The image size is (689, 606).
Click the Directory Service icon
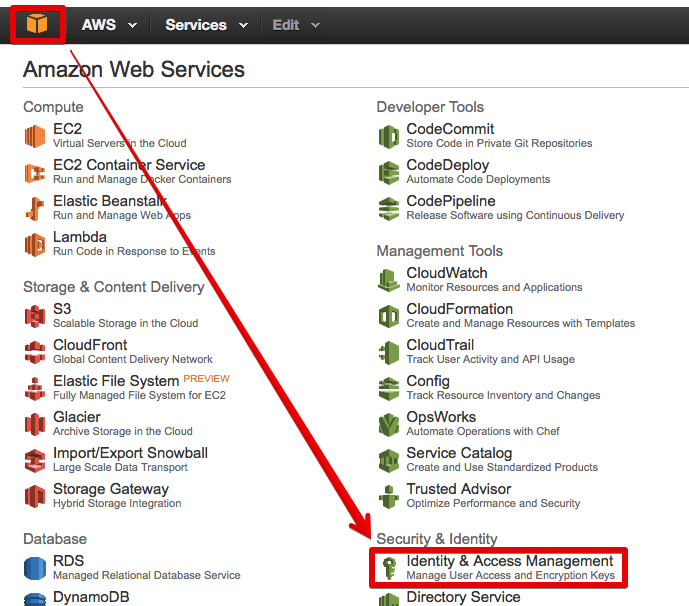[389, 599]
